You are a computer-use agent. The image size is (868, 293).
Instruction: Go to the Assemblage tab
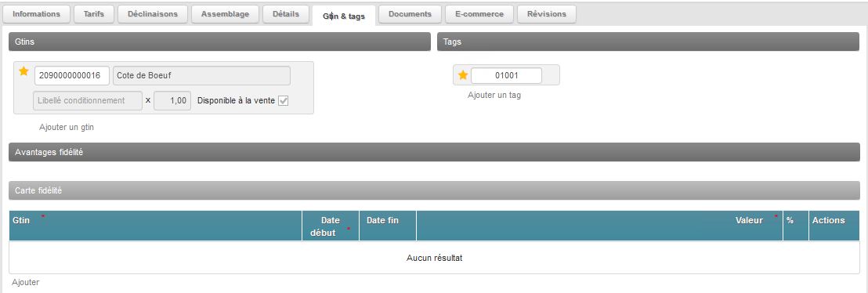tap(226, 14)
